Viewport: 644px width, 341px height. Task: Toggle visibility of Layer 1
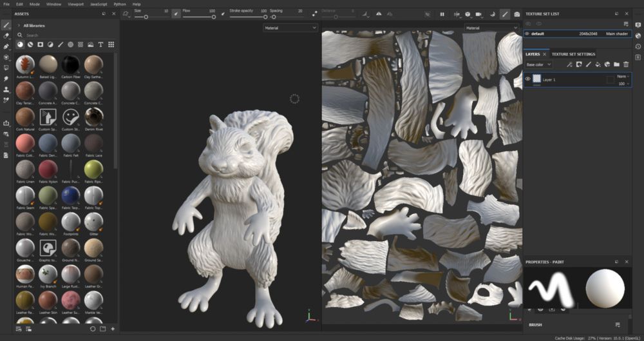tap(528, 79)
